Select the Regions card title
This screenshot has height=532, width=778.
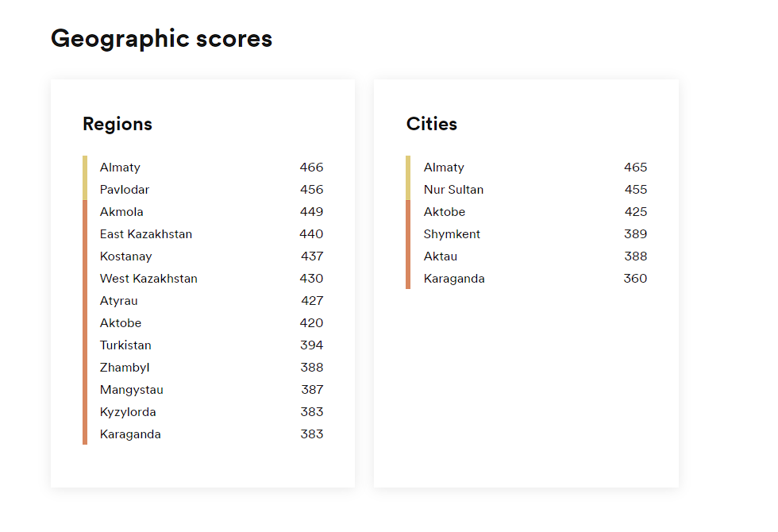point(117,124)
